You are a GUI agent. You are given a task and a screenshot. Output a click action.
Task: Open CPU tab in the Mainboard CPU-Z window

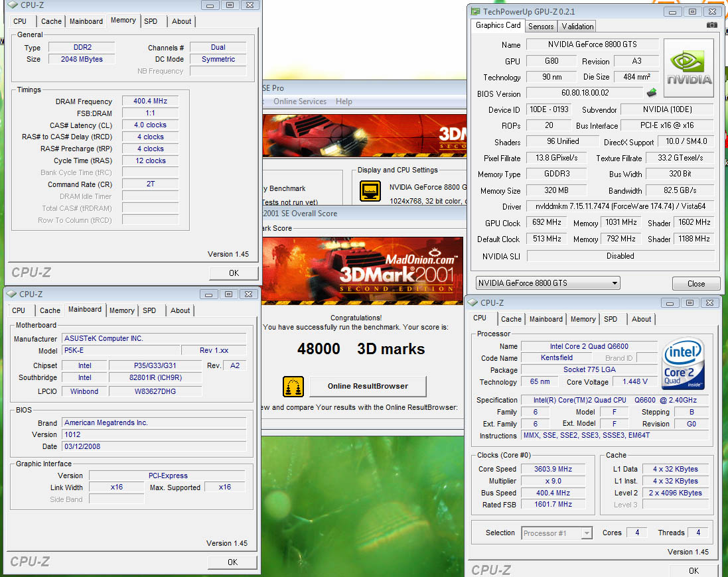19,311
